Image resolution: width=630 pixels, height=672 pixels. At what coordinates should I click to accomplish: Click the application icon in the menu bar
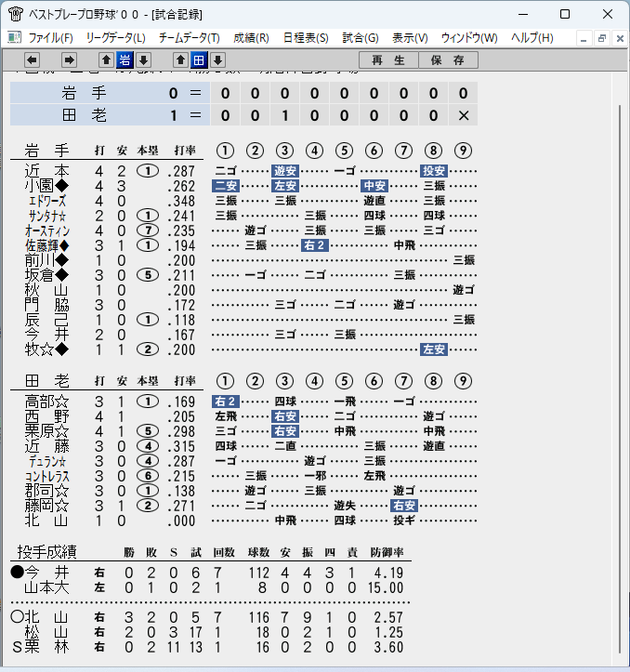pos(14,38)
